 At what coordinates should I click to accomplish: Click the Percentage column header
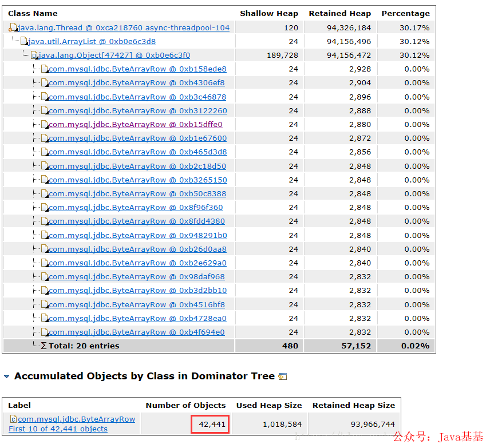[x=406, y=13]
